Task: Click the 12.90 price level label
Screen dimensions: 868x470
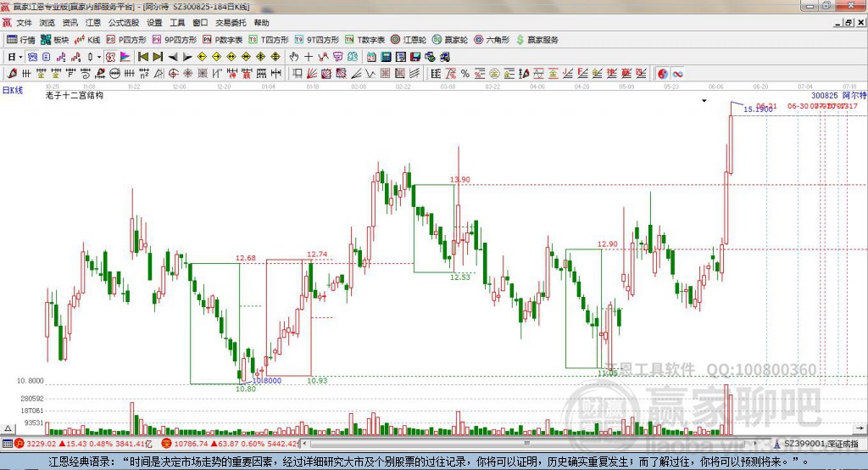Action: click(x=607, y=243)
